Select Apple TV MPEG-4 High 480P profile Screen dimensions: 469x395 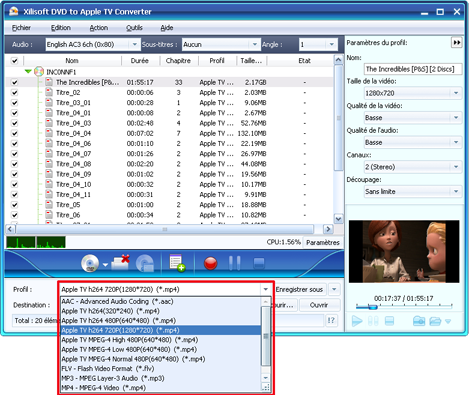(161, 340)
